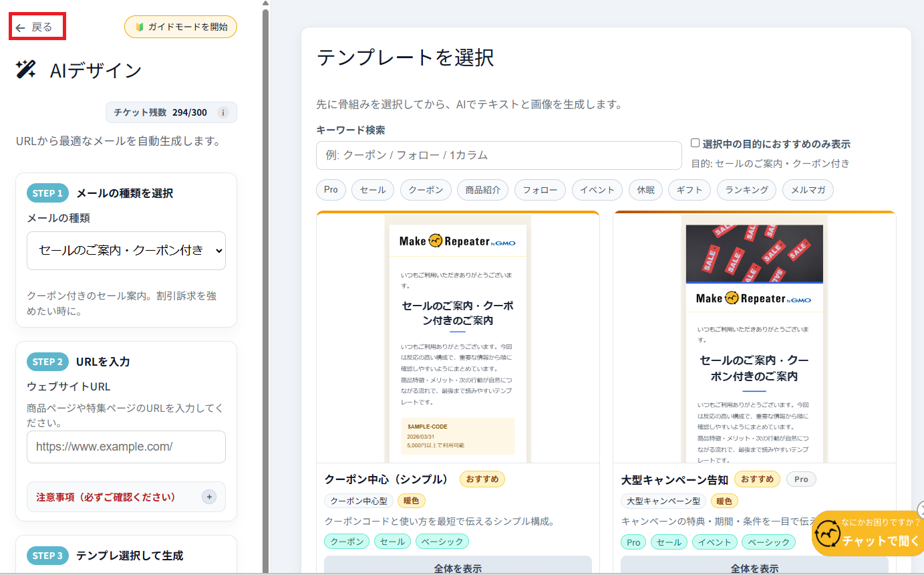Click the おすすめ badge on クーポン中心 card
The height and width of the screenshot is (575, 924).
click(482, 479)
